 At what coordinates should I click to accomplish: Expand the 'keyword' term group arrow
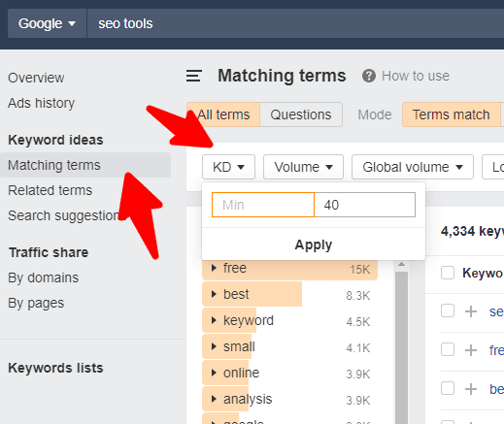point(214,320)
